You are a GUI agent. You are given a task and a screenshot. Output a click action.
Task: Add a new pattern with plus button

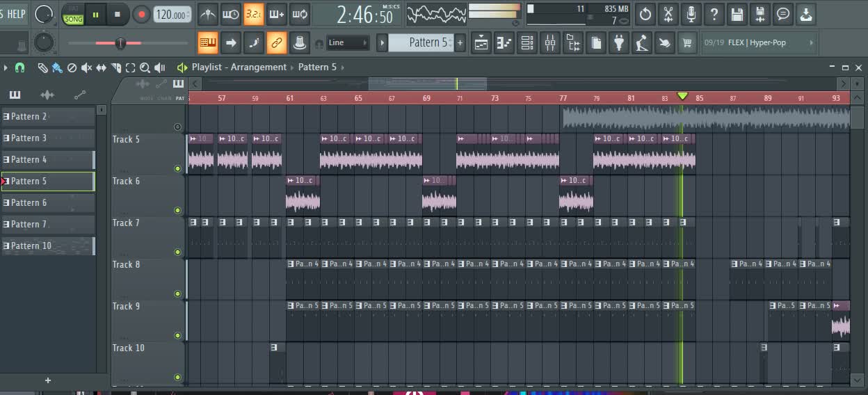coord(460,43)
